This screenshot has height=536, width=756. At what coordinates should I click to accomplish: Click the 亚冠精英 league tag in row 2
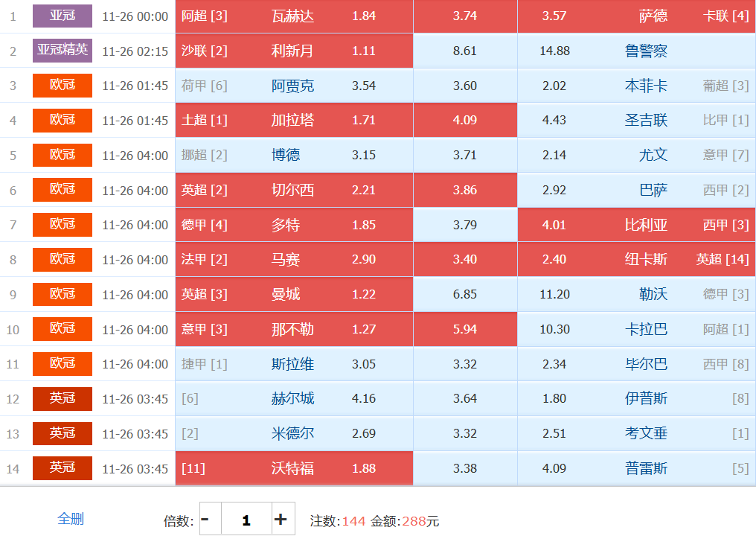pyautogui.click(x=63, y=51)
